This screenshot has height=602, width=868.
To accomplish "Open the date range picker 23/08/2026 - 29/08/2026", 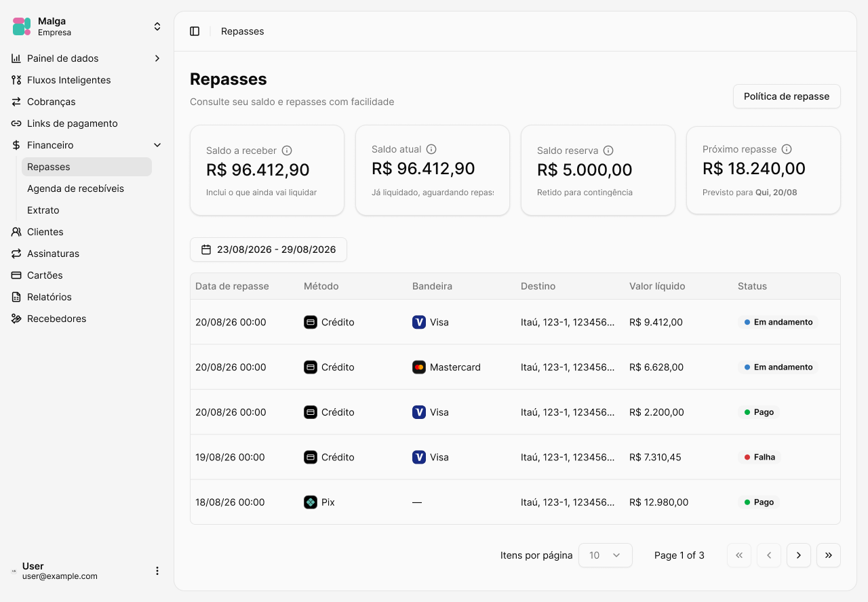I will 269,249.
